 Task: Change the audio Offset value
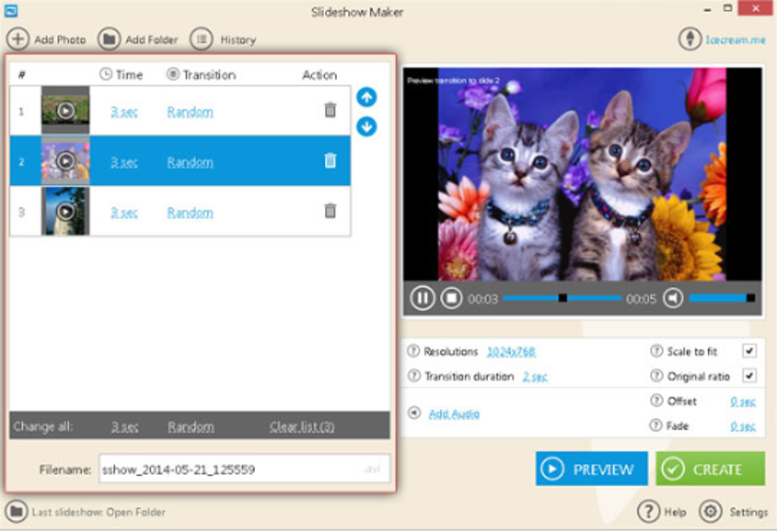tap(743, 401)
